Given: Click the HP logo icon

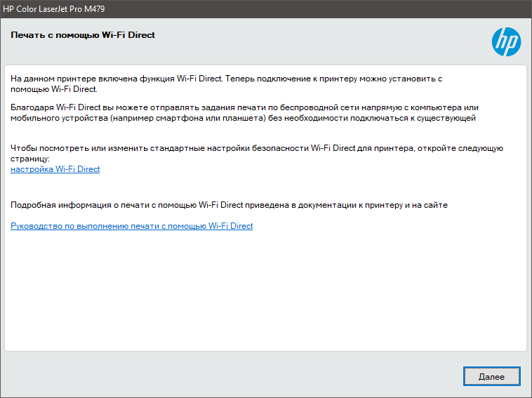Looking at the screenshot, I should [x=506, y=42].
